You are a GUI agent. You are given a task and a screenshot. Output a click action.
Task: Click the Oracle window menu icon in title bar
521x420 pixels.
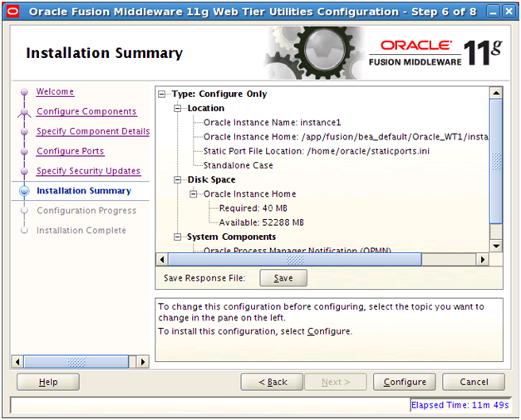coord(12,12)
